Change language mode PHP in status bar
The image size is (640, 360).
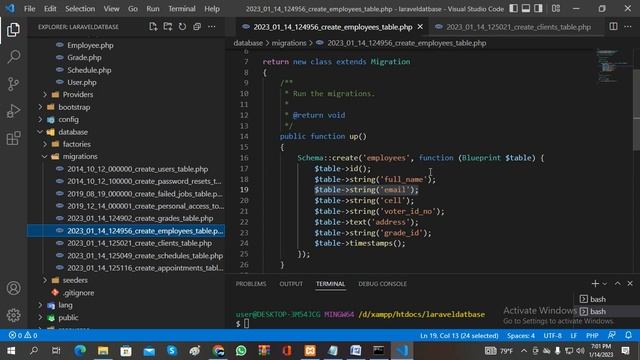click(x=592, y=336)
